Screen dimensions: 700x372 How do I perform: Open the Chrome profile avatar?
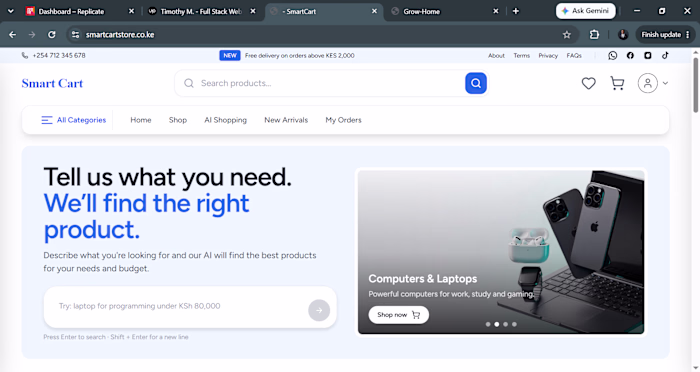click(623, 34)
